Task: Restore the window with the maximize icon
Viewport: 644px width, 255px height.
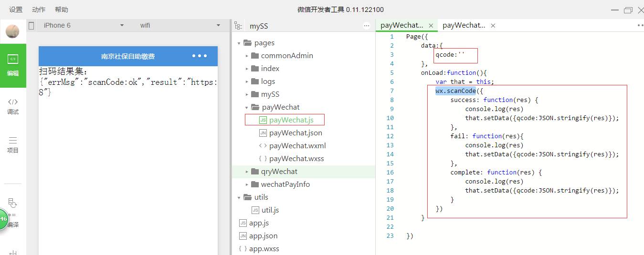Action: tap(627, 10)
